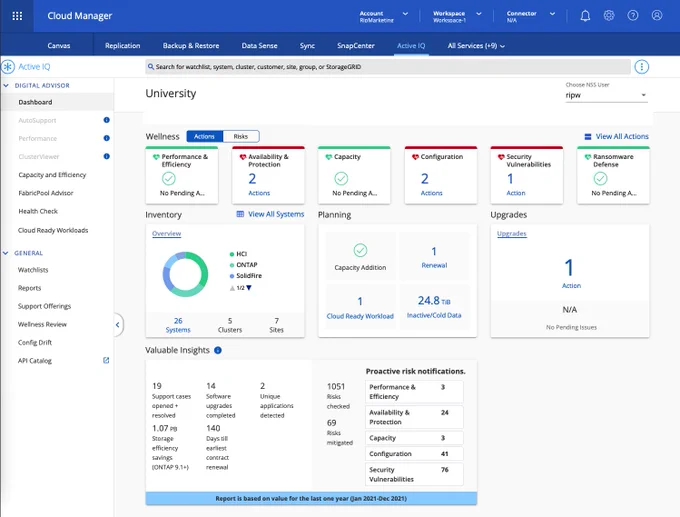Click the 24.8 TiB Inactive/Cold Data tile
680x517 pixels.
click(434, 307)
